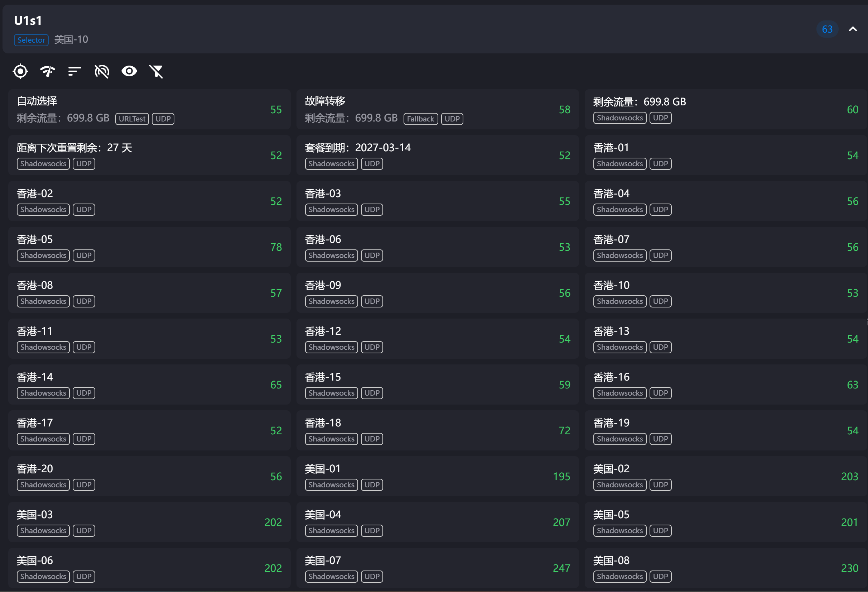Clear filters using the filter-off icon

156,71
